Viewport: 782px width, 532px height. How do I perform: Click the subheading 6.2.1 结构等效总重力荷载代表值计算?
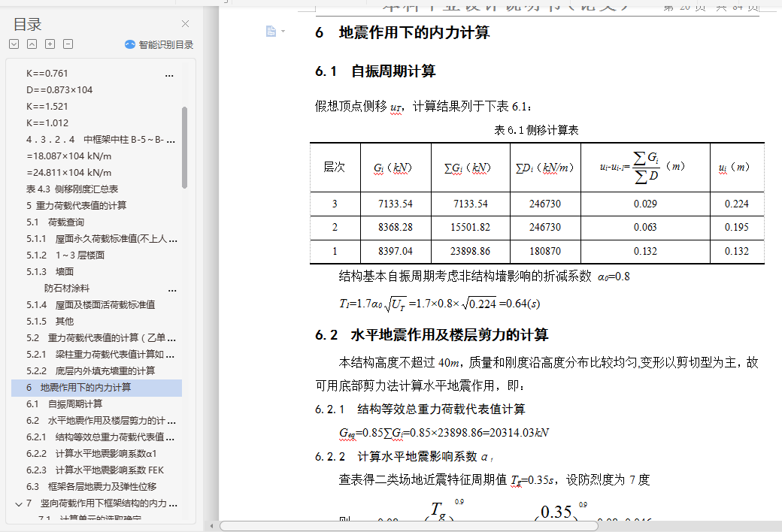pos(420,410)
